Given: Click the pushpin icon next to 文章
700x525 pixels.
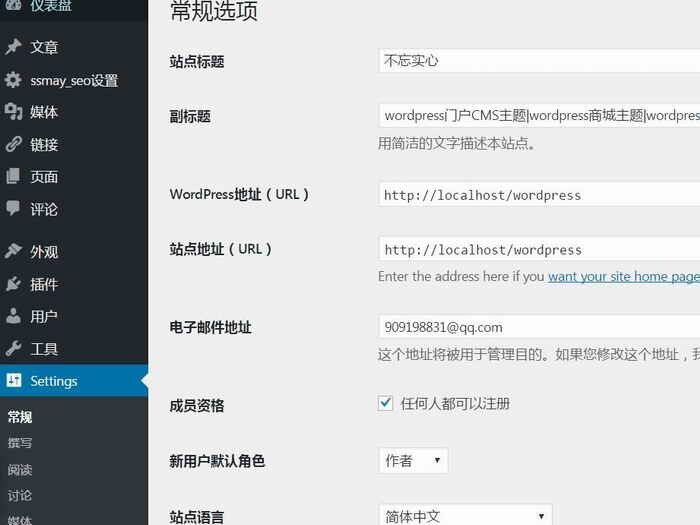Looking at the screenshot, I should [x=13, y=47].
